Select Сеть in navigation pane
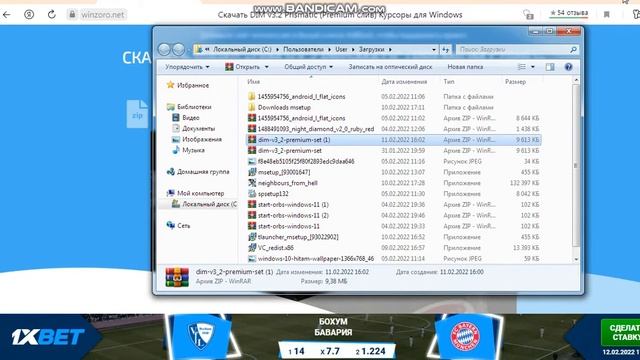Screen dimensions: 640x360 click(x=184, y=226)
